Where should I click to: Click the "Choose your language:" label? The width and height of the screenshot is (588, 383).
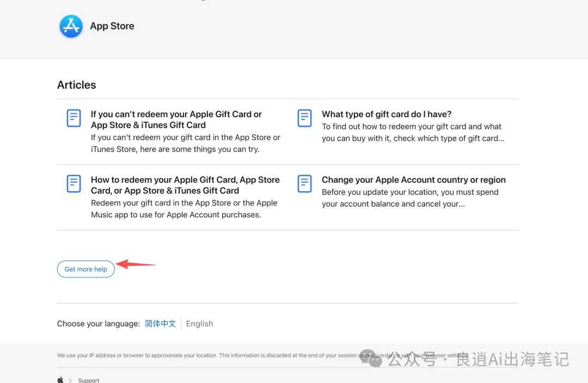[x=99, y=324]
